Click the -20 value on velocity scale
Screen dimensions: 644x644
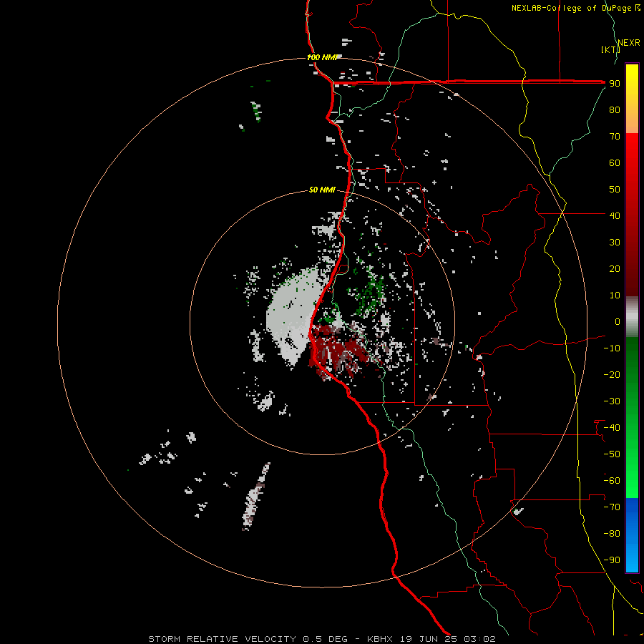[612, 375]
